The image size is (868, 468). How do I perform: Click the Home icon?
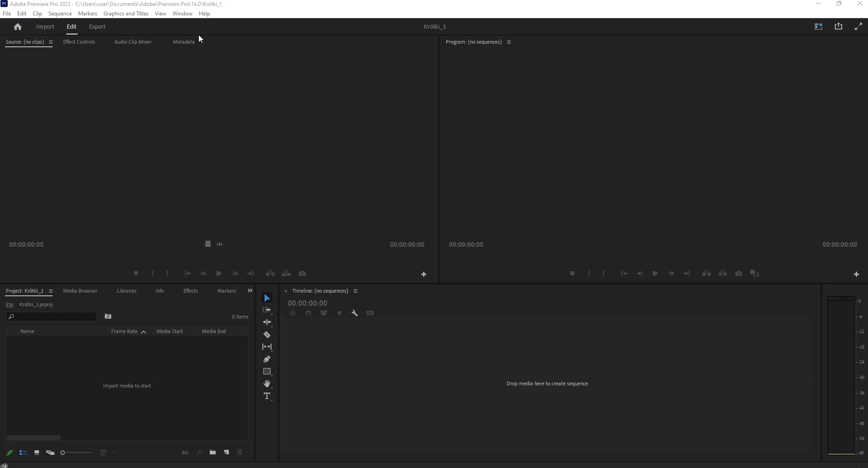18,27
